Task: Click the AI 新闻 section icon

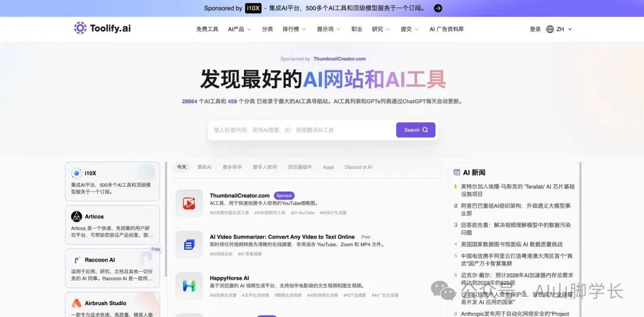Action: tap(456, 173)
